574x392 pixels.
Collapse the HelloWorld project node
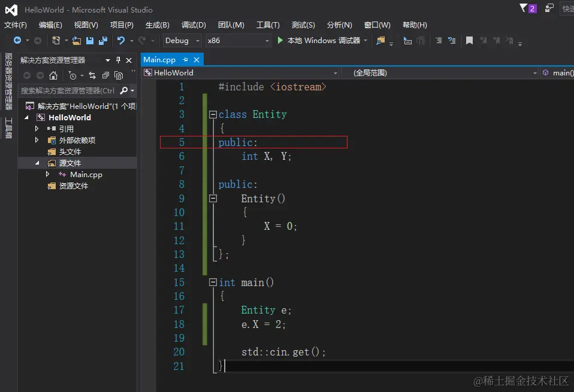pos(26,117)
